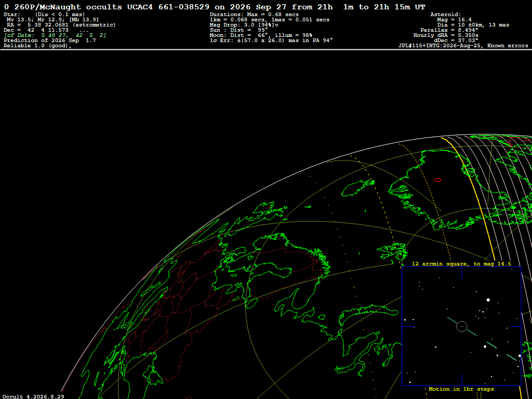Click the green 'of Date' coordinates line
Screen dimensions: 532x399
[x=55, y=35]
